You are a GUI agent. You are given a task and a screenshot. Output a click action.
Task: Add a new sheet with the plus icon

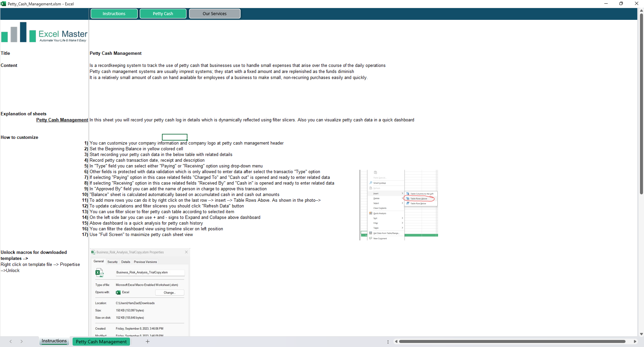click(147, 342)
